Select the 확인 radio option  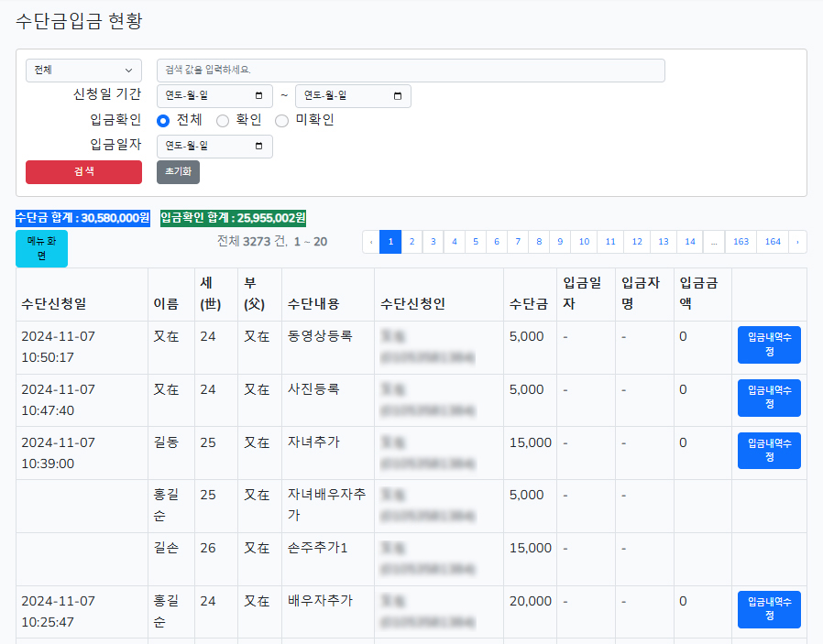[x=223, y=121]
